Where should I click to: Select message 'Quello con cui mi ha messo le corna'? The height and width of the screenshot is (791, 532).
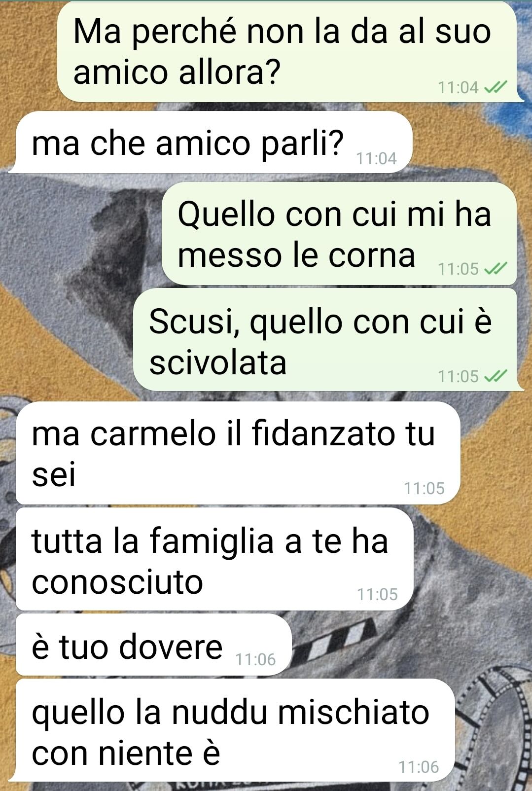(339, 233)
